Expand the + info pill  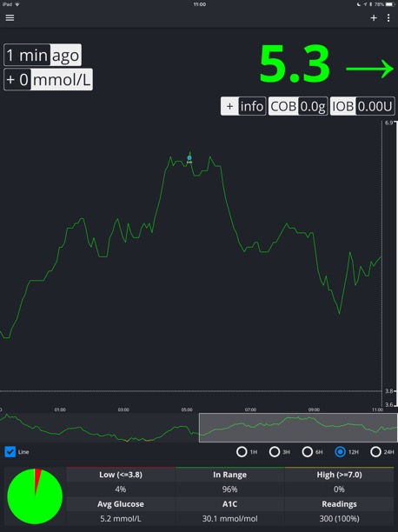coord(243,106)
